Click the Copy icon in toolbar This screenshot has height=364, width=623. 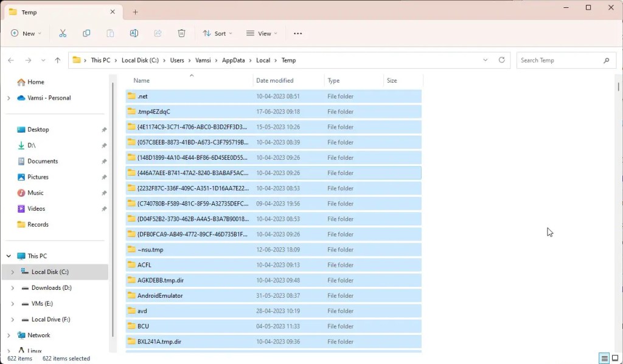pyautogui.click(x=86, y=33)
